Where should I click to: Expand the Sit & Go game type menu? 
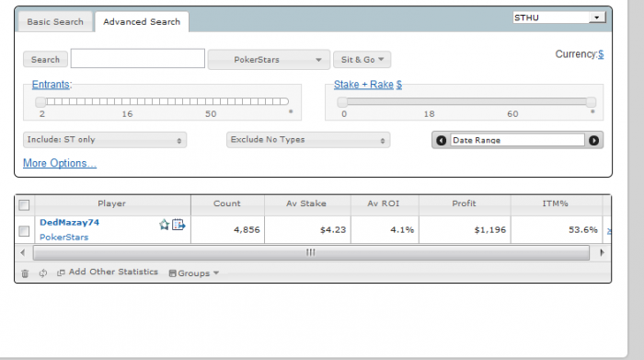pos(362,60)
